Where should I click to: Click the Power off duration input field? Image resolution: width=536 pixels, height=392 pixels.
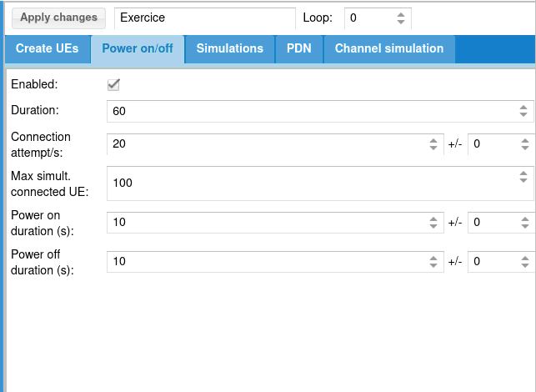click(267, 261)
